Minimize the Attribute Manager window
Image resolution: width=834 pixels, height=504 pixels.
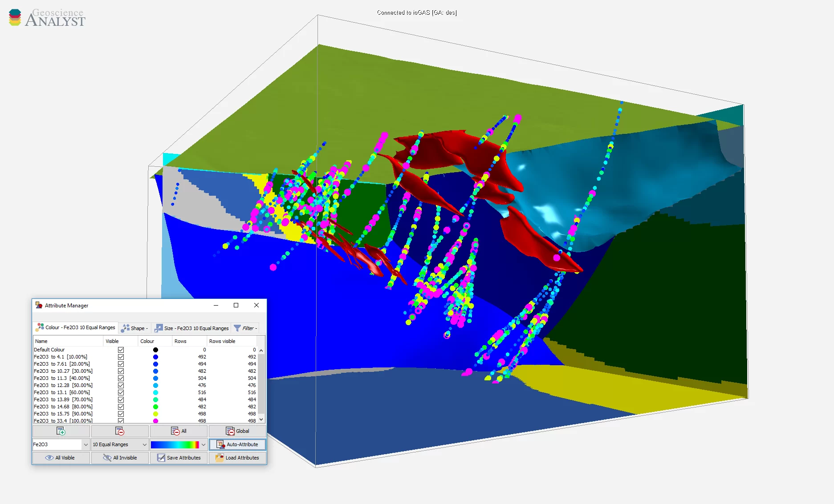[x=216, y=305]
